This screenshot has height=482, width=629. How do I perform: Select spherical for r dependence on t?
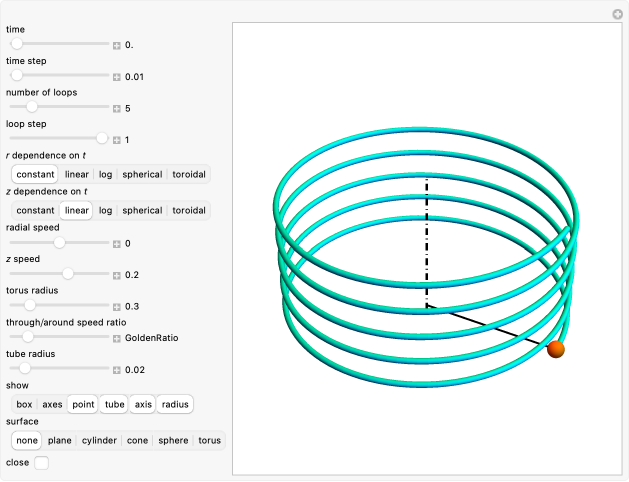pos(142,174)
